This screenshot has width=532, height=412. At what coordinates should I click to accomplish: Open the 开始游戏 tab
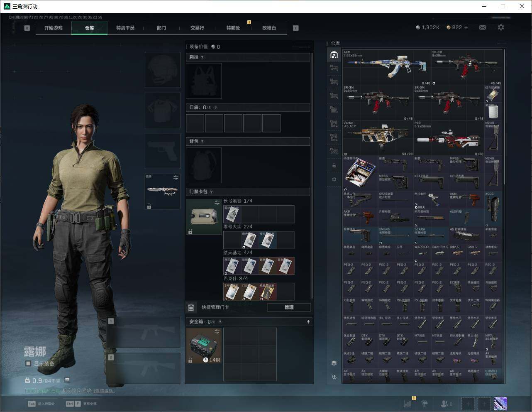(54, 28)
